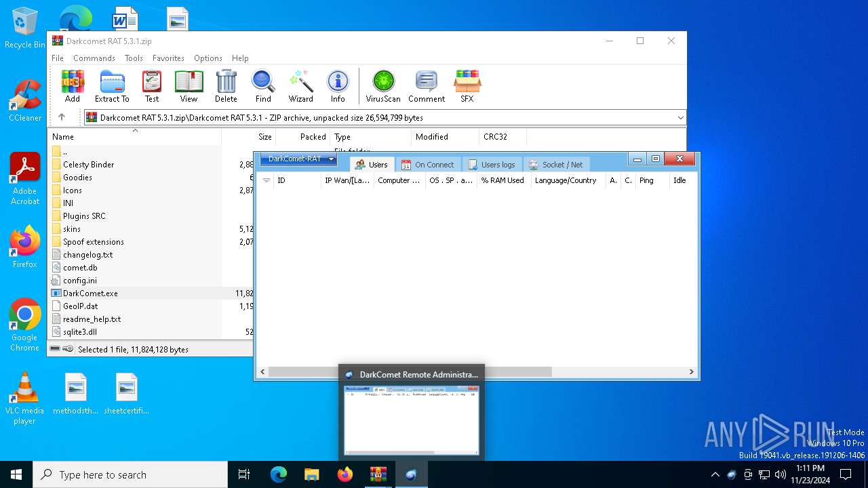Image resolution: width=868 pixels, height=488 pixels.
Task: Open the Tools menu
Action: pos(134,58)
